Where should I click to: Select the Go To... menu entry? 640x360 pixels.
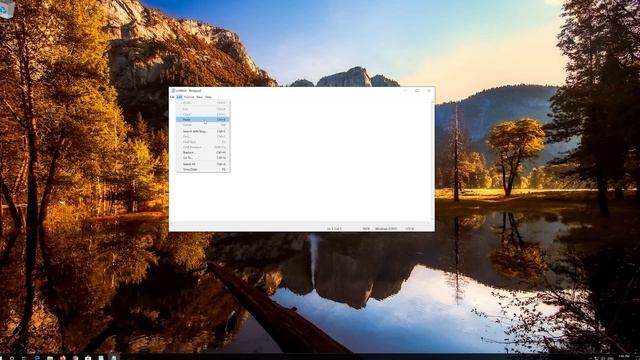coord(203,158)
